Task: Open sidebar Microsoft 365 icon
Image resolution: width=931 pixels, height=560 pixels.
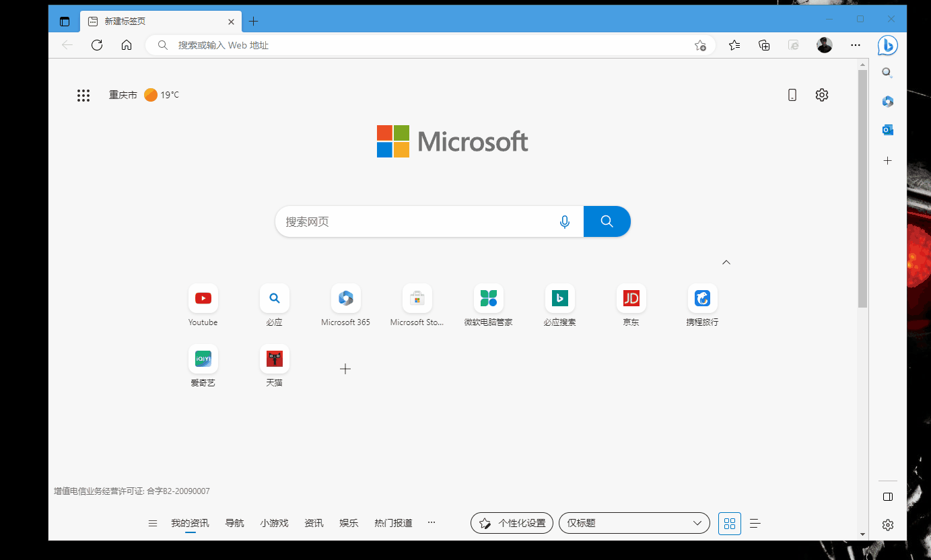Action: pos(888,102)
